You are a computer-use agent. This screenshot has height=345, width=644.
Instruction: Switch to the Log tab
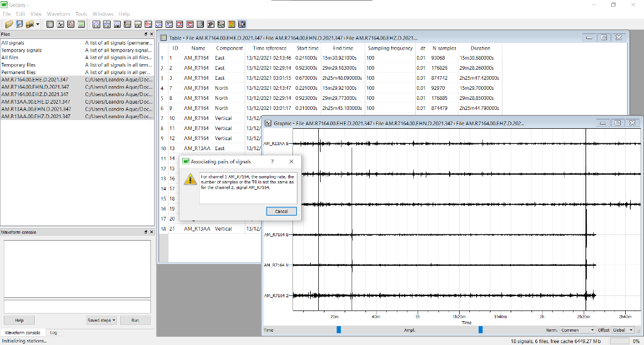53,332
